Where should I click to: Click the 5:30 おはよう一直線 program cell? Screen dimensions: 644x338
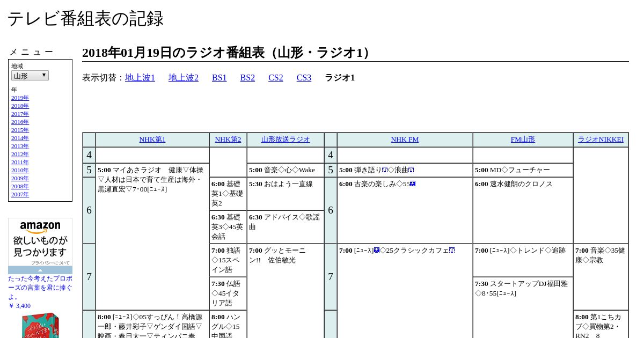[x=286, y=194]
